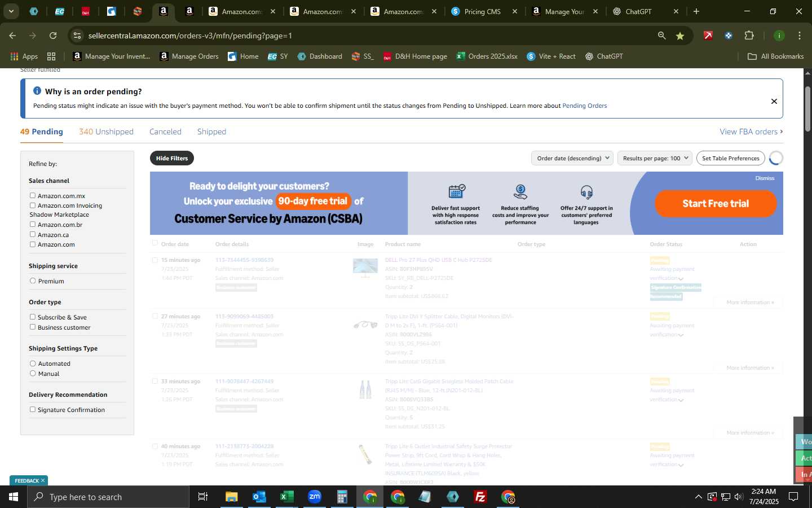Open Task View on the taskbar

click(202, 497)
